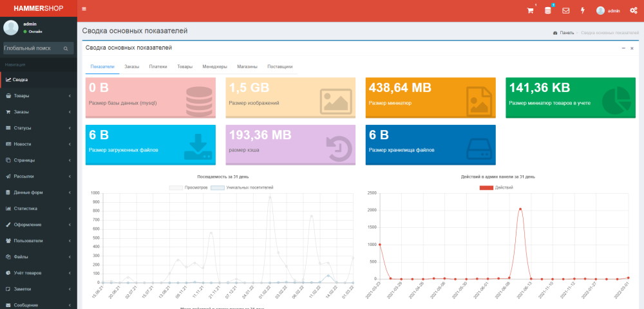Viewport: 644px width, 309px height.
Task: Click the Страницы icon in sidebar
Action: (8, 160)
